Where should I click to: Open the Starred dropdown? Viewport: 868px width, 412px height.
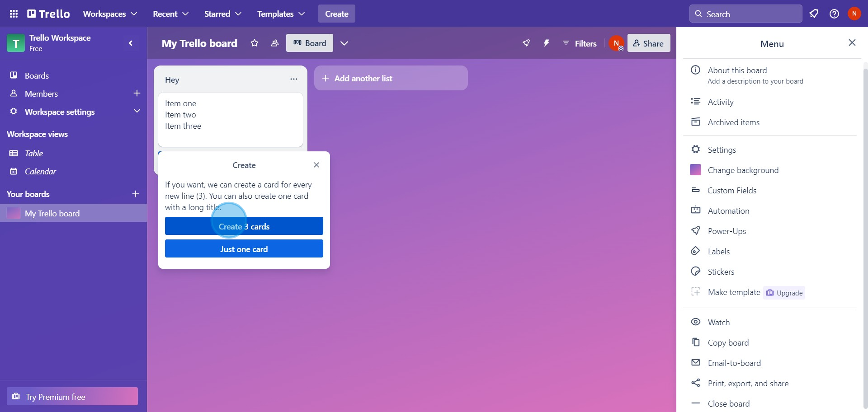pos(222,14)
